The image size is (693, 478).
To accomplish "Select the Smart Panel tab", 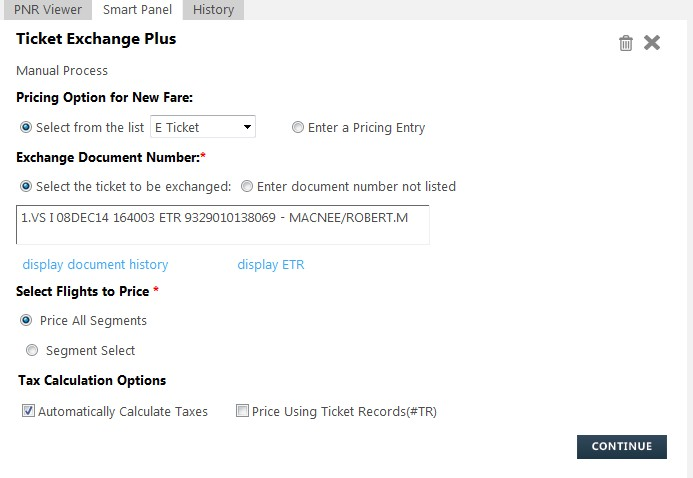I will click(x=137, y=10).
